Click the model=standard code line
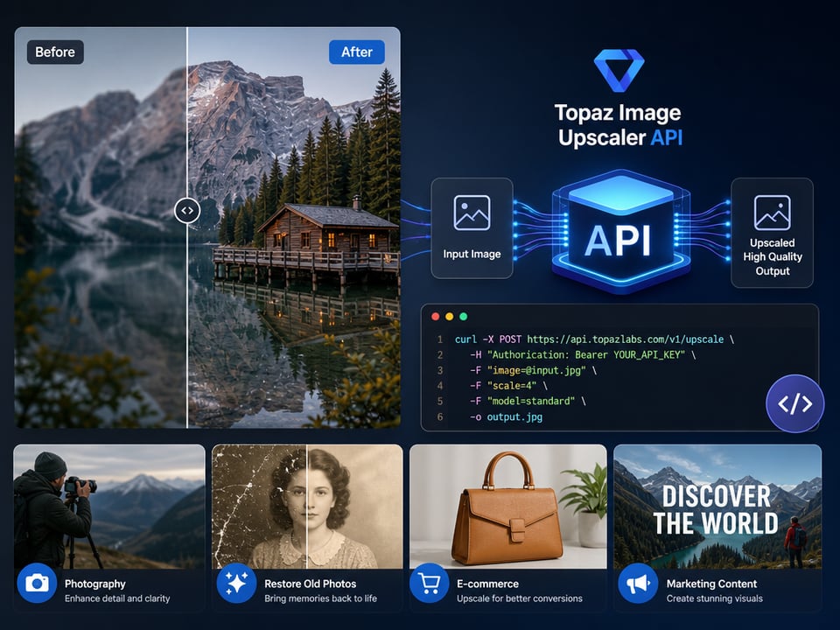Viewport: 840px width, 630px height. point(528,402)
